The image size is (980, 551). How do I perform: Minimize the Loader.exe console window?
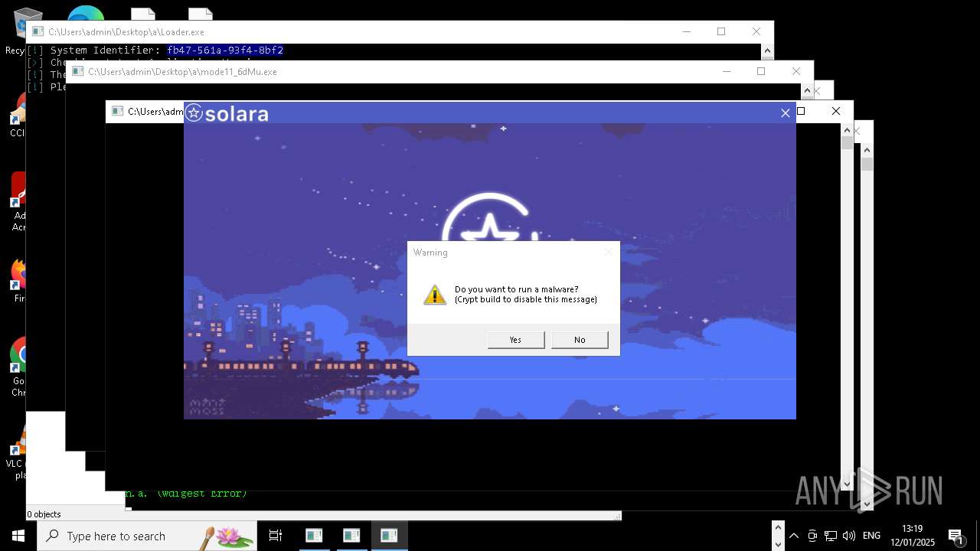click(686, 31)
